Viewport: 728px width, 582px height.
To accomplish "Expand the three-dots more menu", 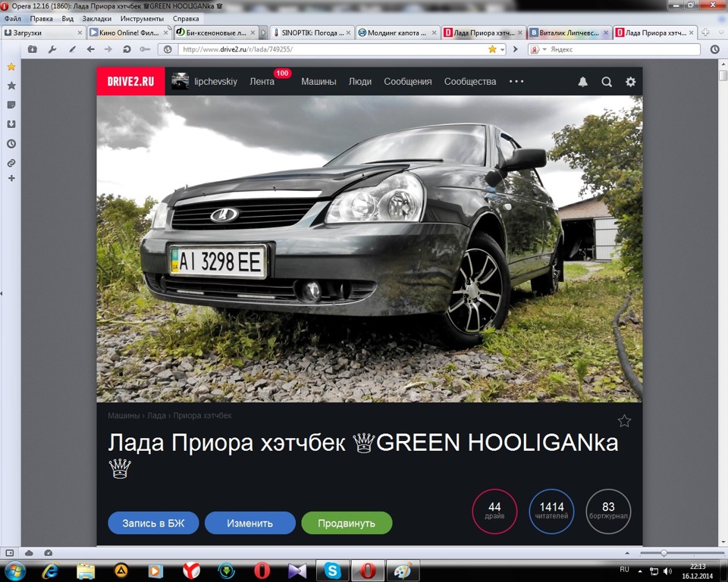I will point(516,81).
